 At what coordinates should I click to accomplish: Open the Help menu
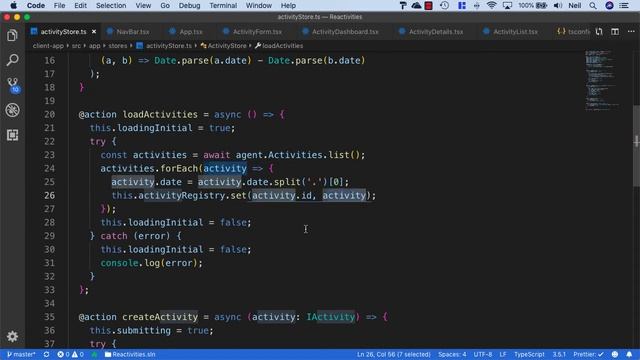[288, 5]
